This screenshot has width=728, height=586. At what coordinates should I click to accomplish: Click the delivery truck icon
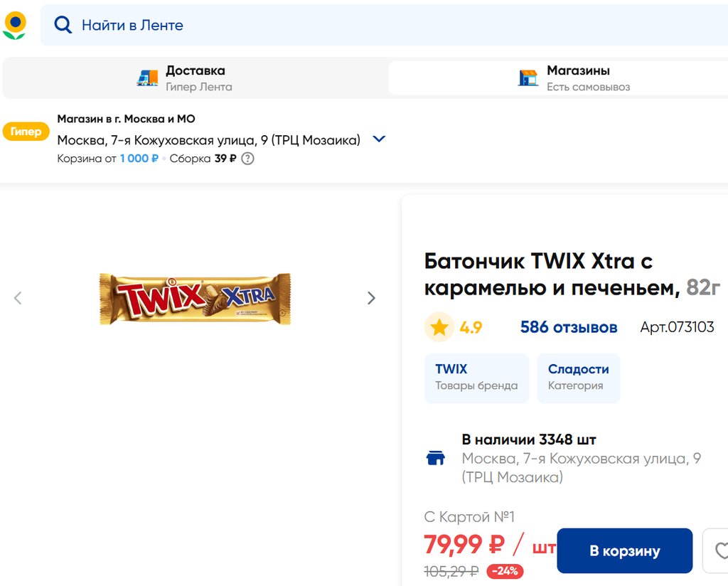click(148, 78)
